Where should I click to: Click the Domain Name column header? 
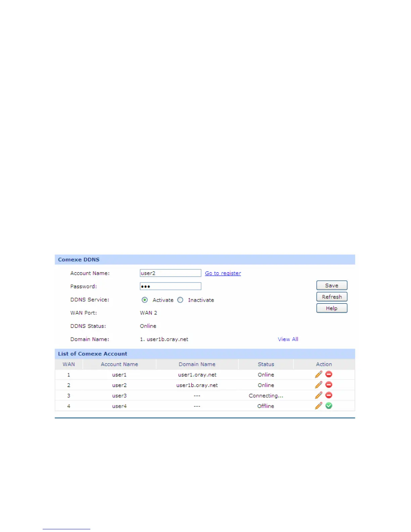coord(197,364)
